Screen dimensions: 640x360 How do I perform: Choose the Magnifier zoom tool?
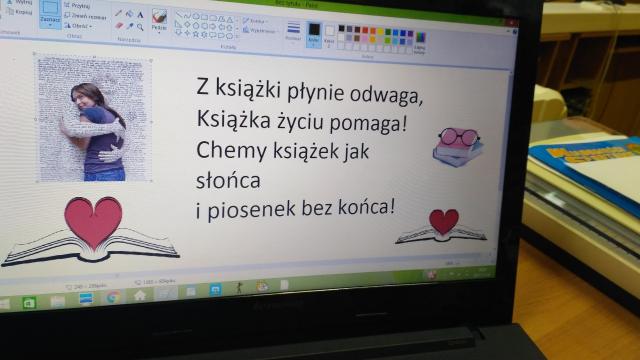[140, 27]
